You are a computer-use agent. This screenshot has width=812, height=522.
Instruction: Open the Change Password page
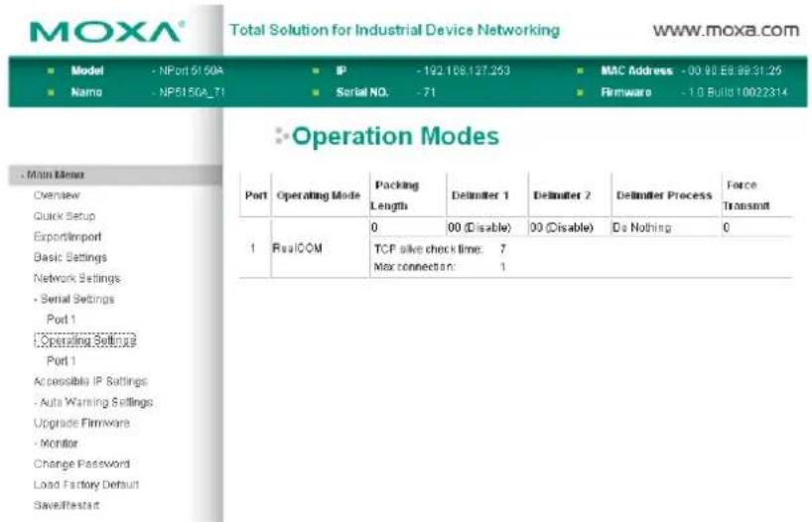[81, 464]
